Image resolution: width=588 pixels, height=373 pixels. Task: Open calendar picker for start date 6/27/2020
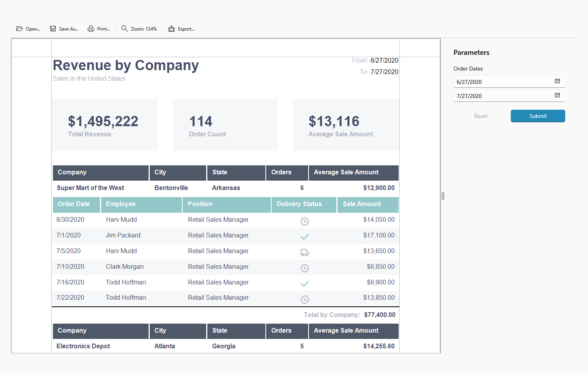(557, 81)
